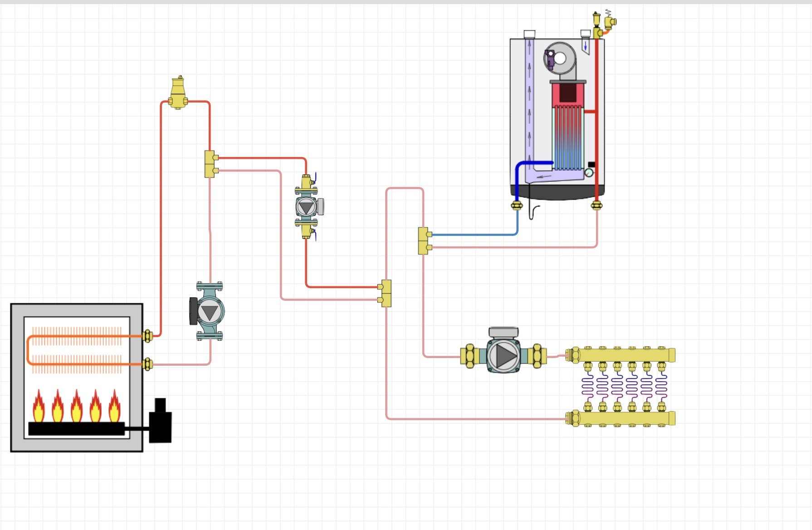This screenshot has height=530, width=812.
Task: Select the closely spaced tee joining blue pipe
Action: point(425,240)
